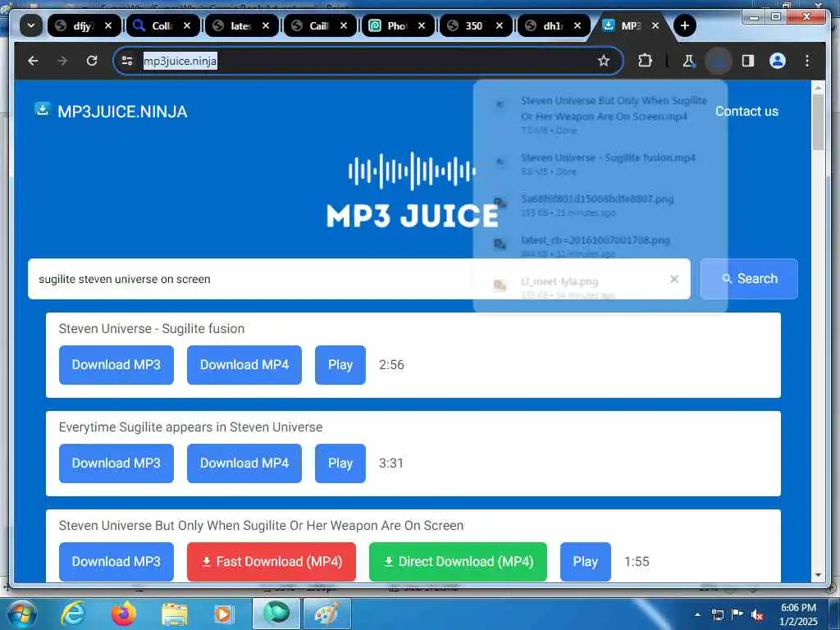Viewport: 840px width, 630px height.
Task: Click the MP3JUICE.NINJA download logo icon
Action: tap(43, 109)
